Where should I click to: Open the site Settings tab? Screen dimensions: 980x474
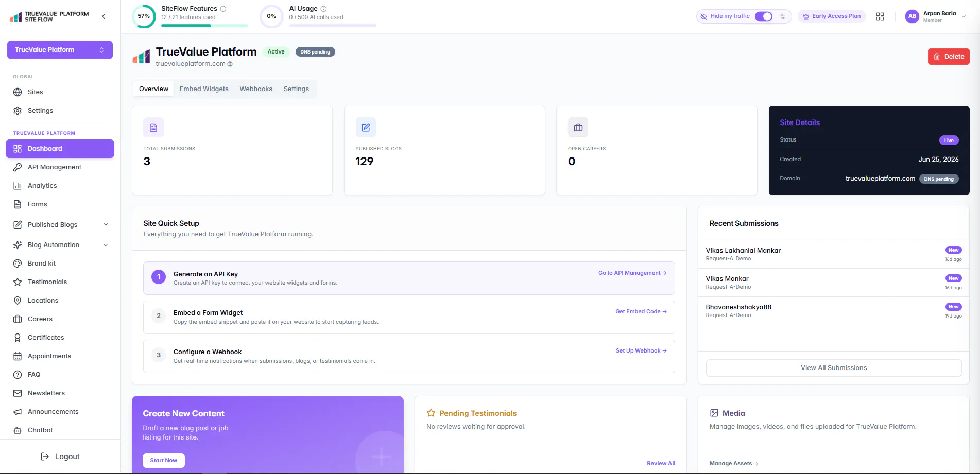(x=296, y=89)
